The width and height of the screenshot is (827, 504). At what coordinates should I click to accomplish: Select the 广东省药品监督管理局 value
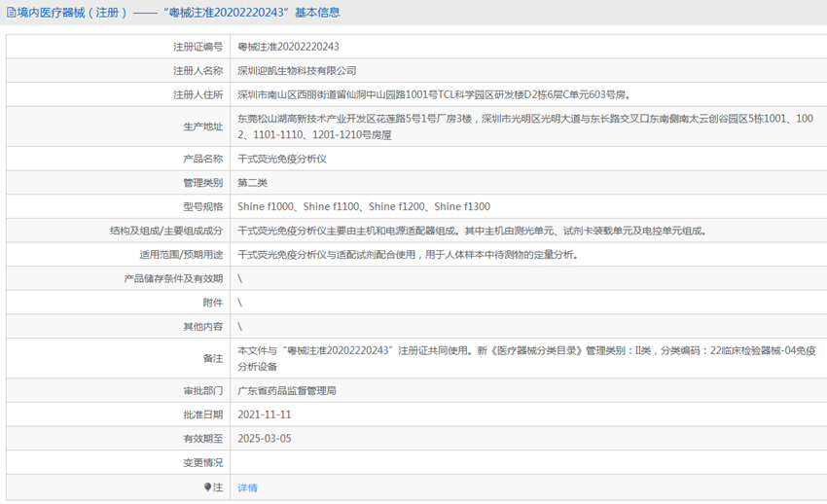pyautogui.click(x=287, y=391)
